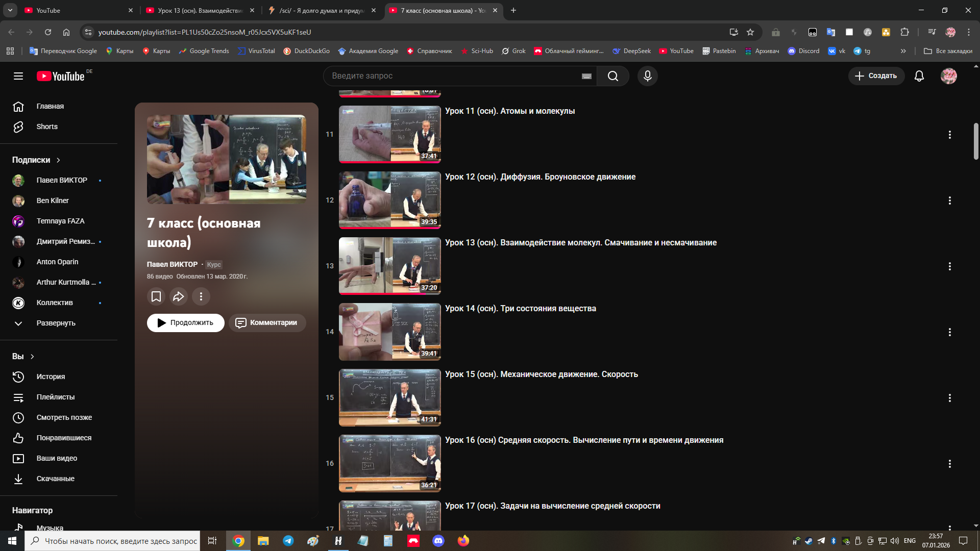Open the Урок 12 Диффузия thumbnail
980x551 pixels.
(x=390, y=200)
